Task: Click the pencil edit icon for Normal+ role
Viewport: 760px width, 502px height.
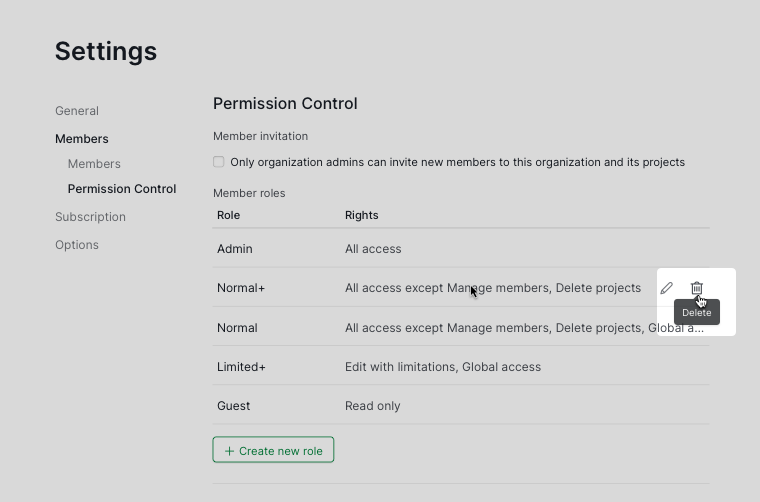Action: [667, 288]
